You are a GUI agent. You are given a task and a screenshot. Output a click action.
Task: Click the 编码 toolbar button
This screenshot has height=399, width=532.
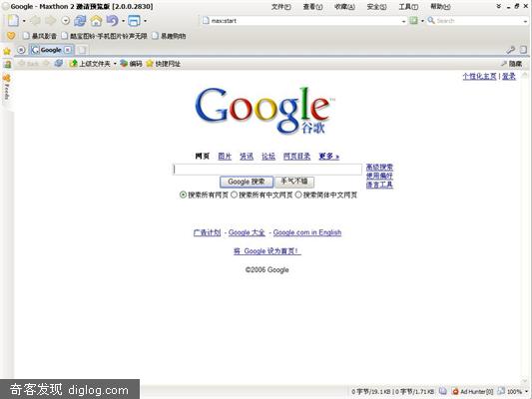(x=131, y=64)
